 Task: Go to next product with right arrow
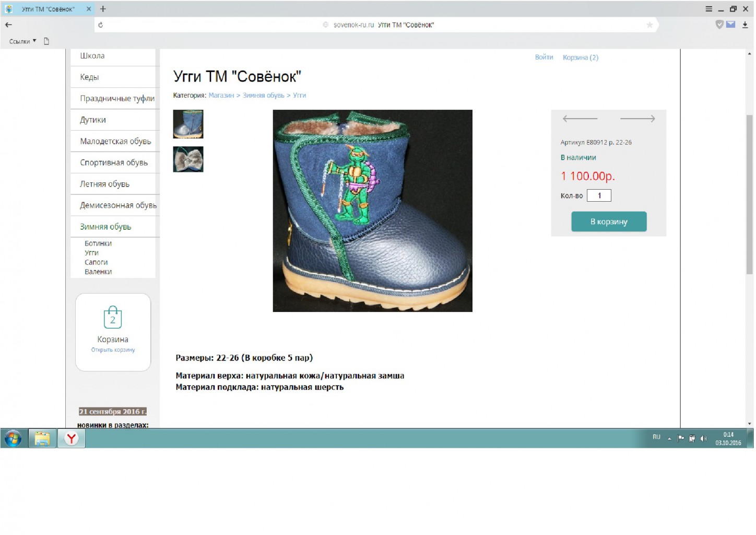click(637, 119)
